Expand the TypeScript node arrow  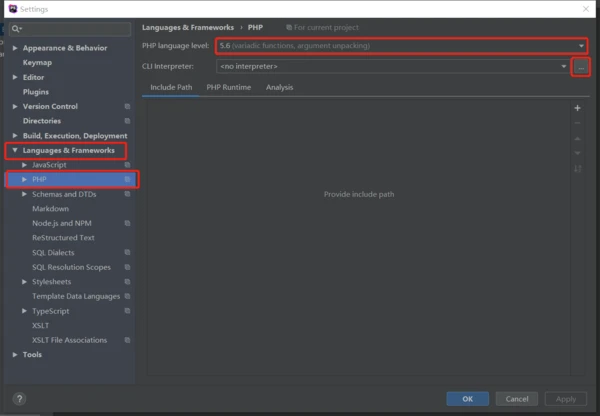[24, 311]
